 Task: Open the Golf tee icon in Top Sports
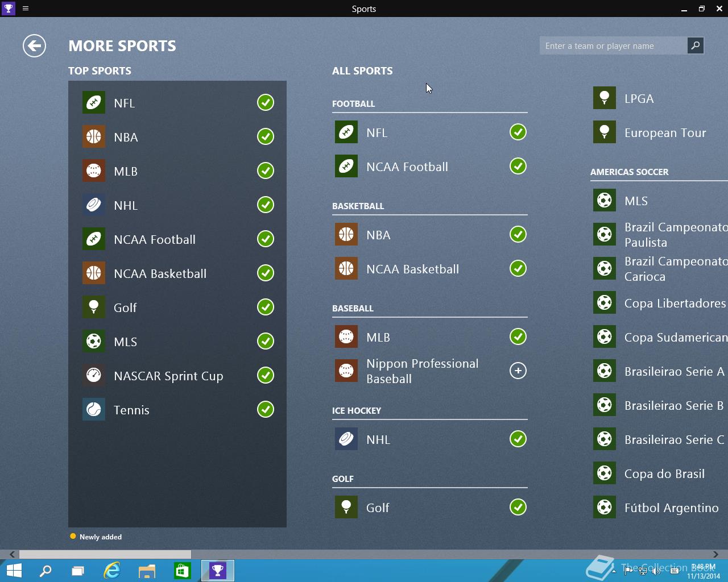click(x=94, y=307)
